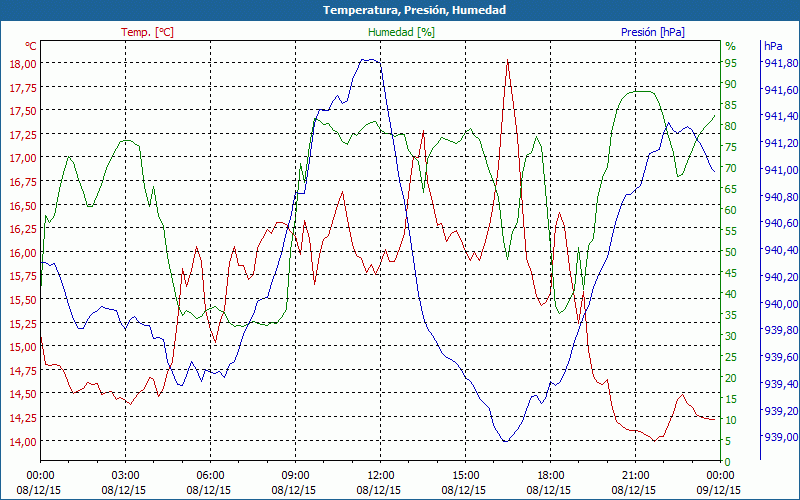Click the 15,75 temperature axis value

pos(23,276)
